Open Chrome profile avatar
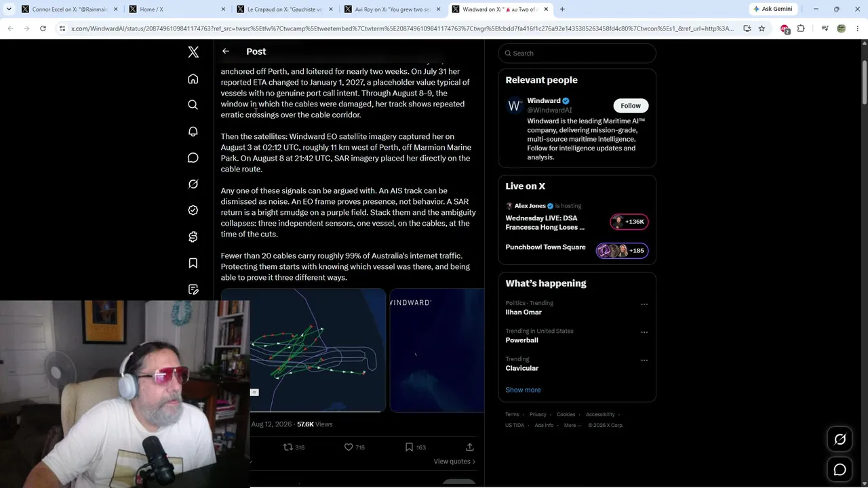The width and height of the screenshot is (868, 488). [841, 28]
